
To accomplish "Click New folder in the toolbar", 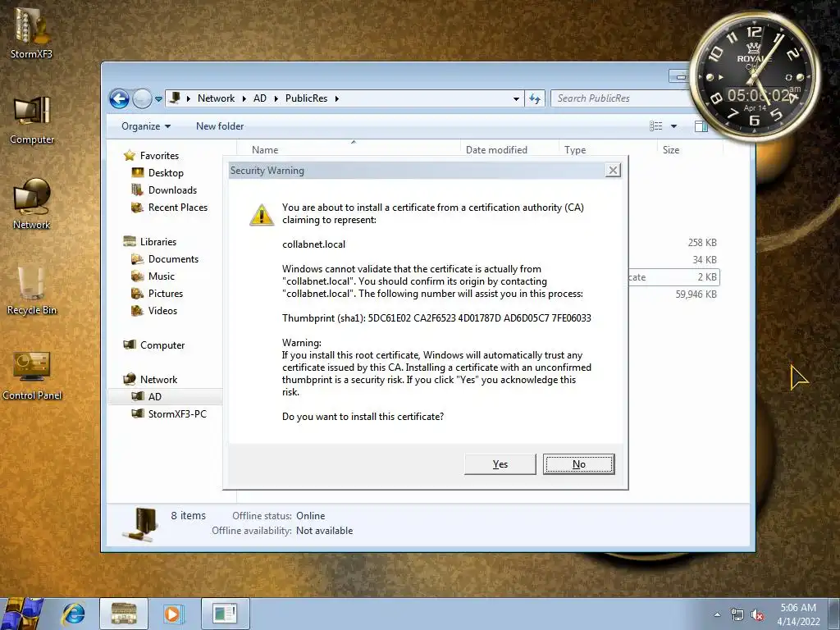I will pos(220,126).
